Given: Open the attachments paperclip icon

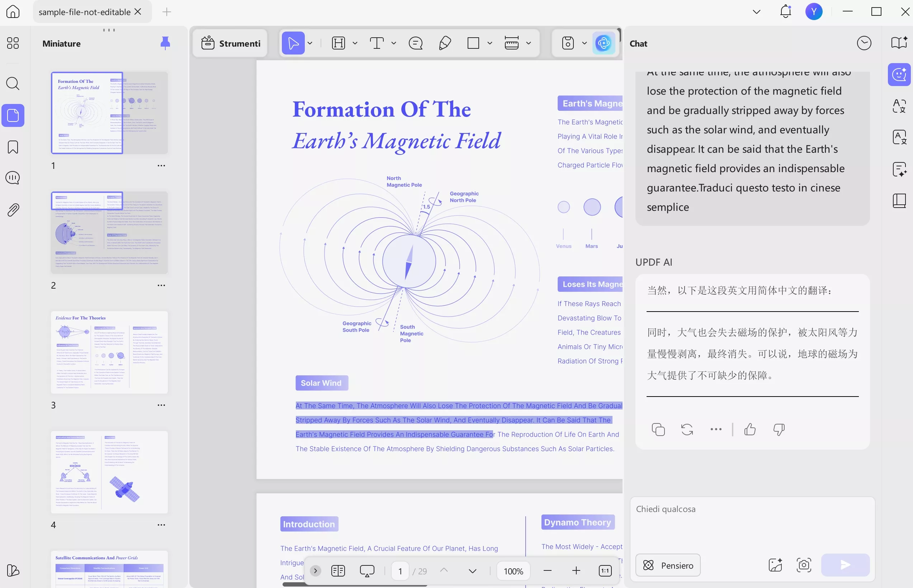Looking at the screenshot, I should pos(13,210).
